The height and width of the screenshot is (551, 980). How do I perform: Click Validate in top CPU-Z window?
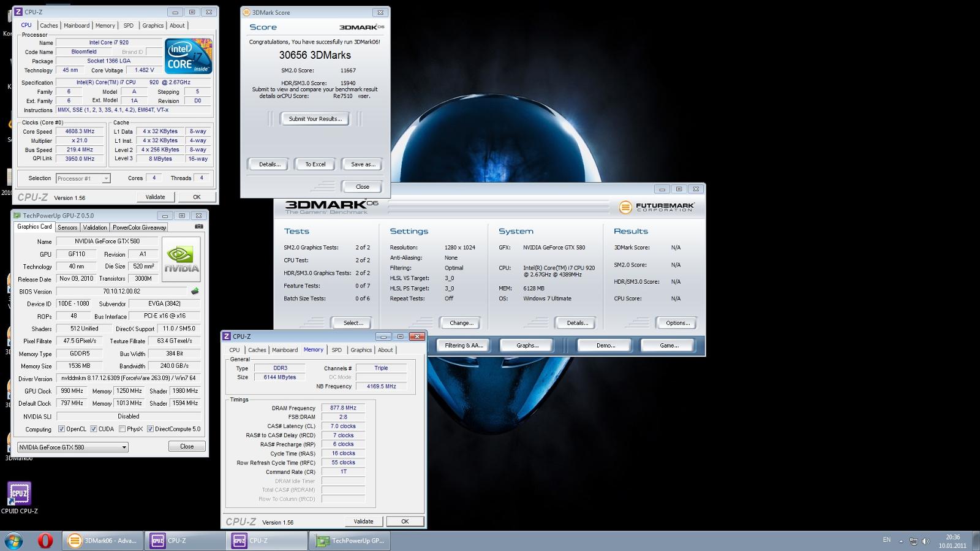(155, 197)
